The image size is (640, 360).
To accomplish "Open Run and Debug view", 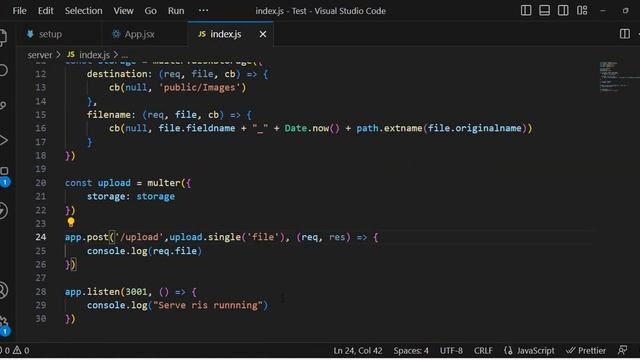I will [3, 140].
